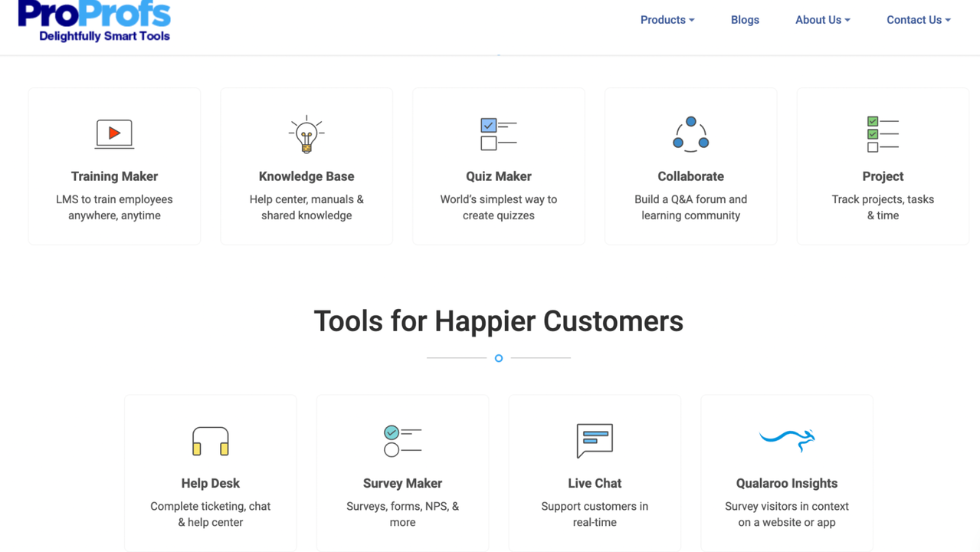Screen dimensions: 980x552
Task: Open the Quiz Maker product card
Action: click(499, 166)
